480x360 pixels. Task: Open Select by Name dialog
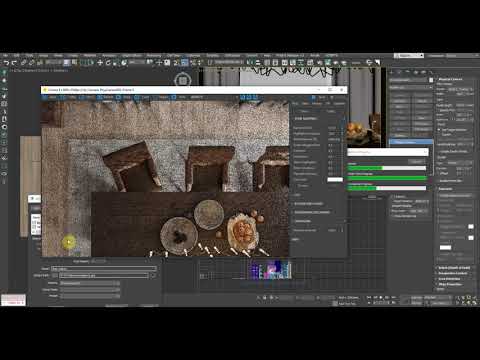[75, 62]
